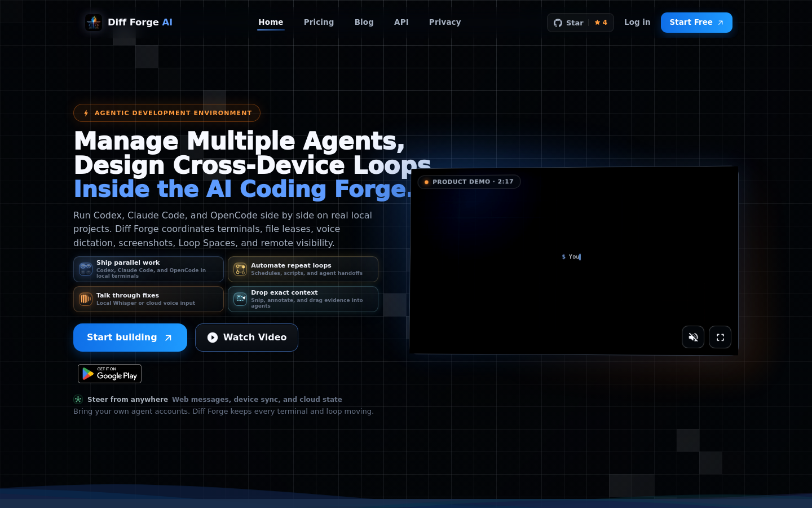Click the orange dot in demo label
This screenshot has width=812, height=508.
[x=426, y=182]
